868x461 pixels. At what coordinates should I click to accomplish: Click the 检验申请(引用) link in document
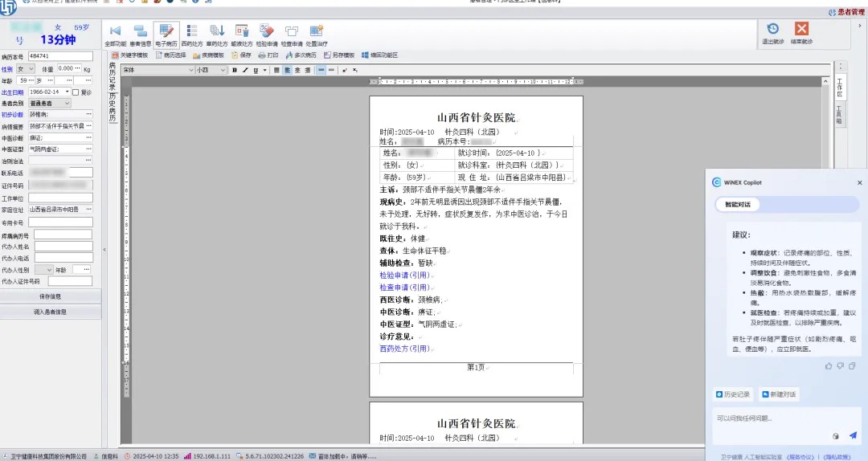404,275
